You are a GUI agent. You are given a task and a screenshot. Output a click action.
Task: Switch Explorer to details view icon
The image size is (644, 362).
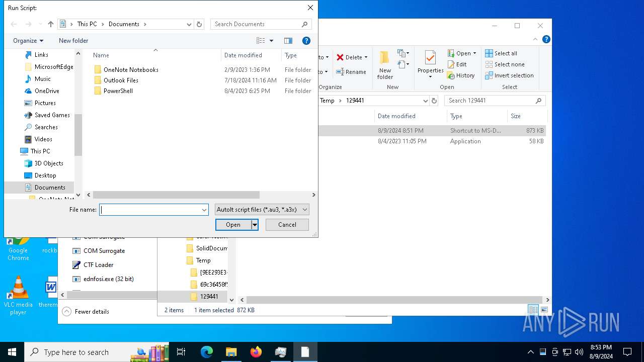[x=533, y=310]
